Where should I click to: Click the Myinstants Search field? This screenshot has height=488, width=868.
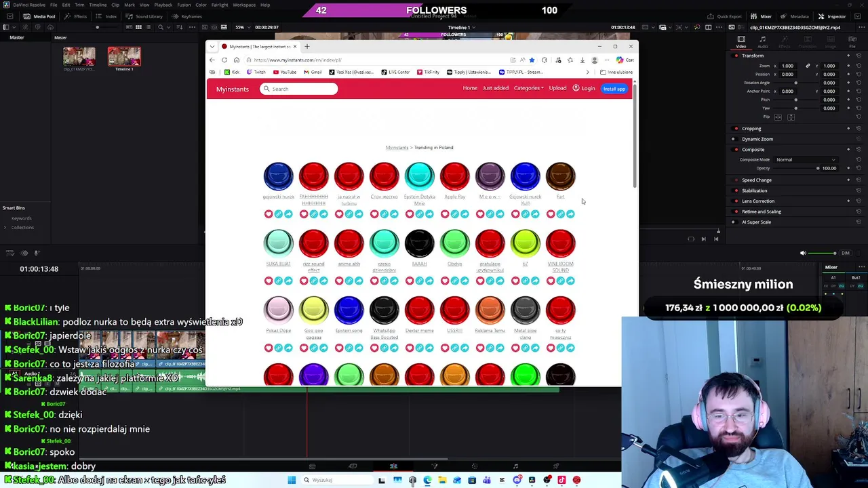(299, 89)
